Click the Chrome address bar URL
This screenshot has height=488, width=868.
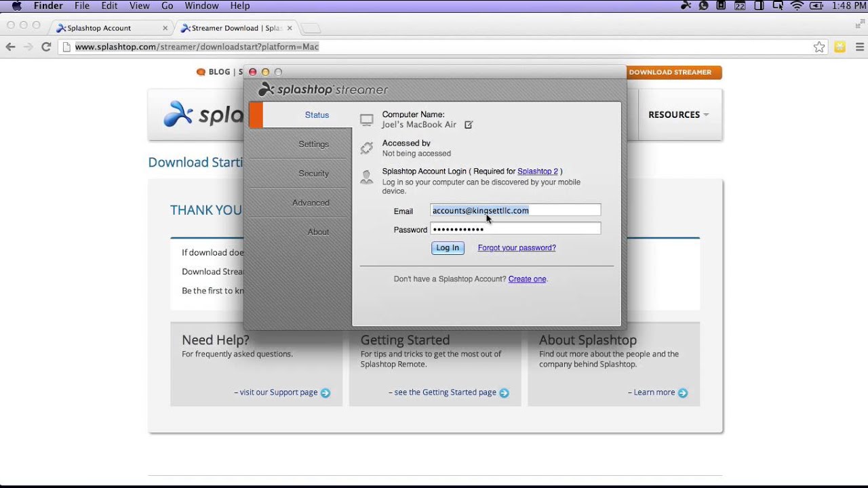point(197,47)
